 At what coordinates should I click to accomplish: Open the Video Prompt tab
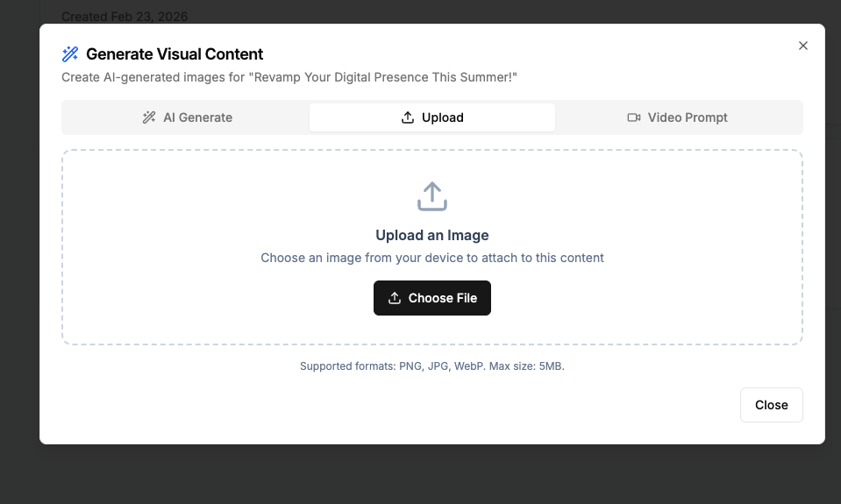pos(677,117)
